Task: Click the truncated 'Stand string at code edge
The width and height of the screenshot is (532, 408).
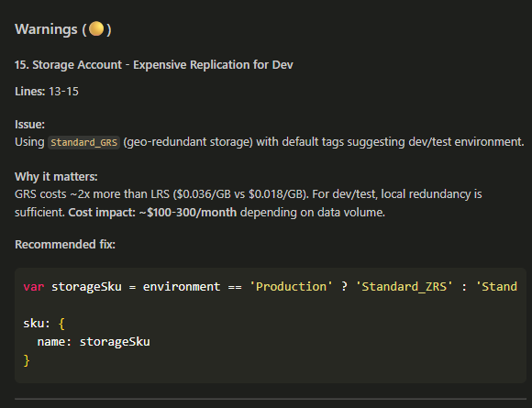Action: click(x=496, y=287)
